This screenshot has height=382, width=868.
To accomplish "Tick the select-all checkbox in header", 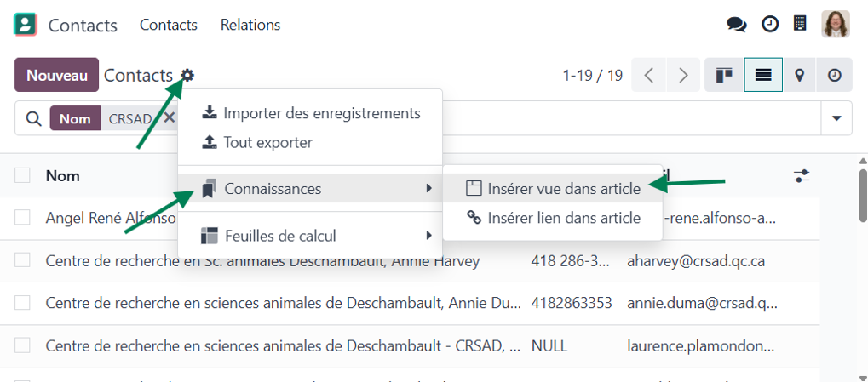I will click(x=22, y=175).
